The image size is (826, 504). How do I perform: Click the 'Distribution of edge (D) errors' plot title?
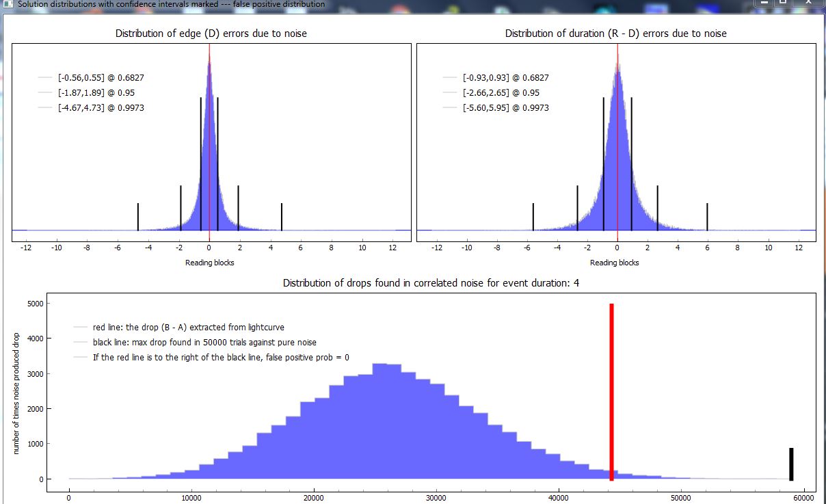(211, 34)
